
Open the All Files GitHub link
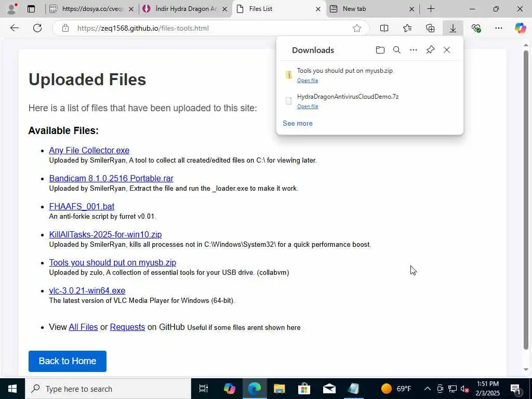point(83,327)
